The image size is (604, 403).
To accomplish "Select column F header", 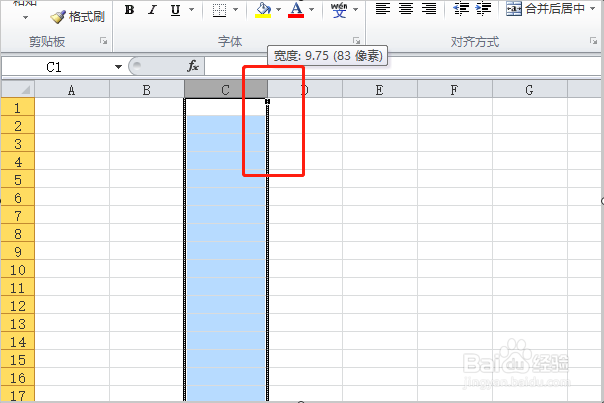I will (x=455, y=90).
